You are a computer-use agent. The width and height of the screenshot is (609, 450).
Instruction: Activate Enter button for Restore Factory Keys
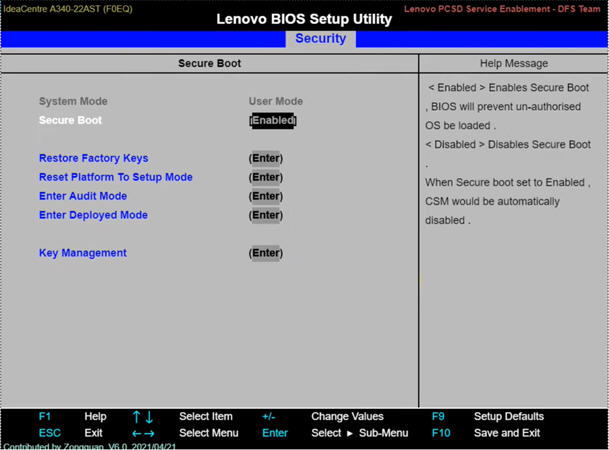pos(266,158)
